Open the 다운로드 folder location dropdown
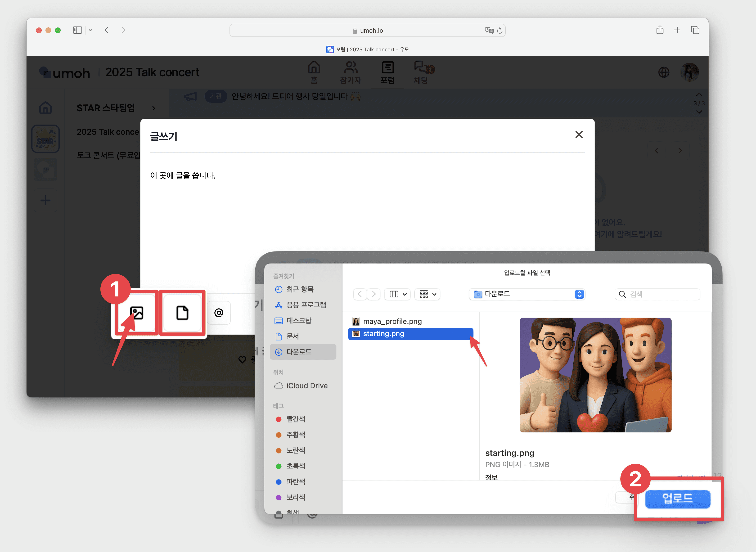The width and height of the screenshot is (756, 552). (x=527, y=294)
